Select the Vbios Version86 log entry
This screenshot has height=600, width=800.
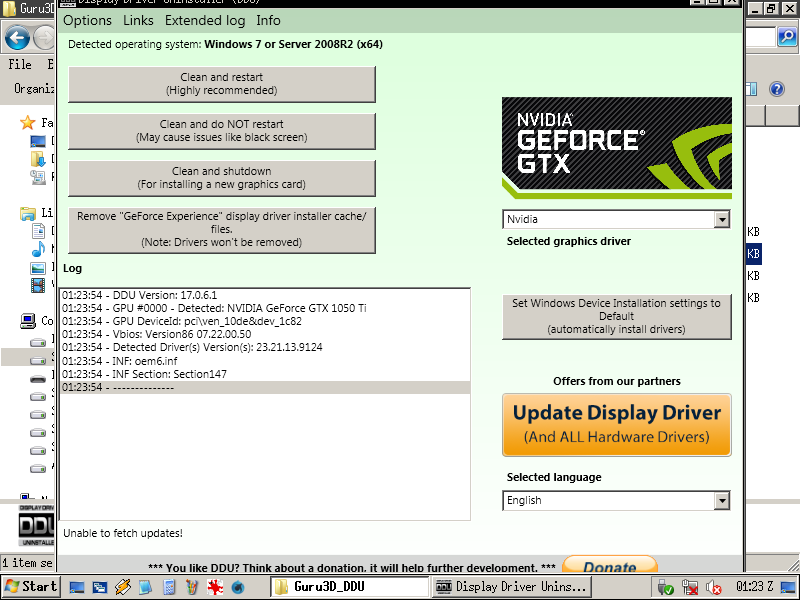[x=265, y=334]
